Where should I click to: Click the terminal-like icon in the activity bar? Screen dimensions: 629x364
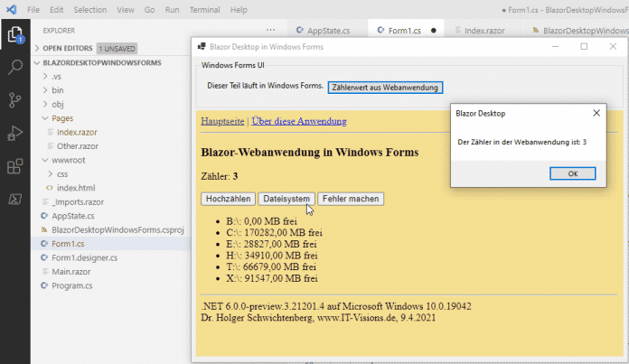pos(15,199)
